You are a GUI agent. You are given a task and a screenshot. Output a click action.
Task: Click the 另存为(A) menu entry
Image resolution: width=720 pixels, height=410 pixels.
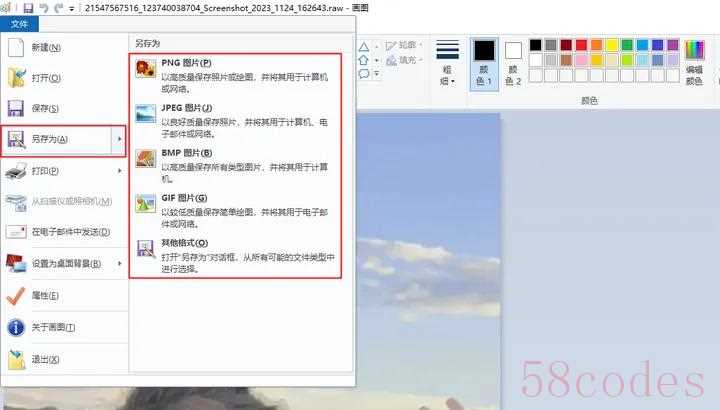tap(56, 139)
